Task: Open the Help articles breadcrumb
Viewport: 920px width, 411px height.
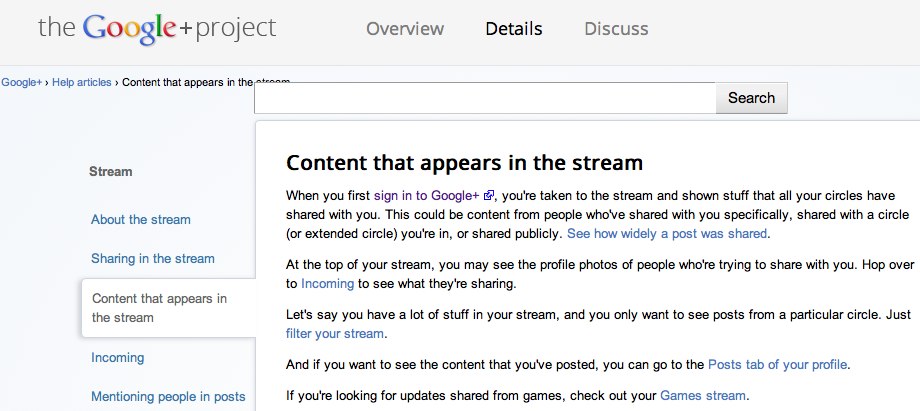Action: 82,82
